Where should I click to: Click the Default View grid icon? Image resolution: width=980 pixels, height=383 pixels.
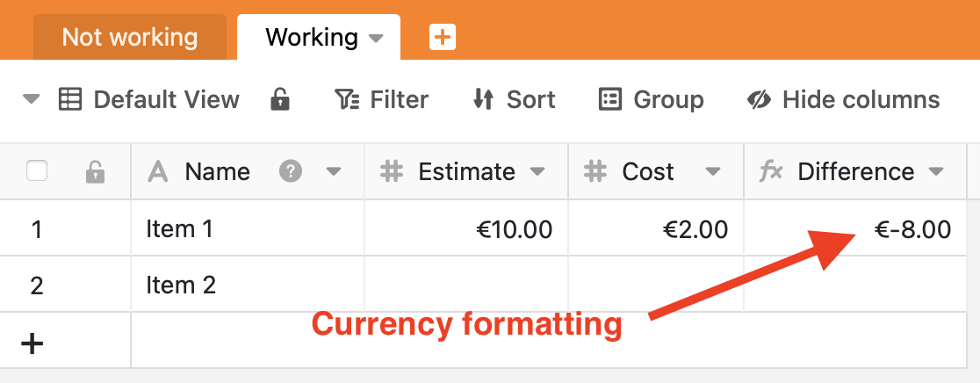point(70,100)
